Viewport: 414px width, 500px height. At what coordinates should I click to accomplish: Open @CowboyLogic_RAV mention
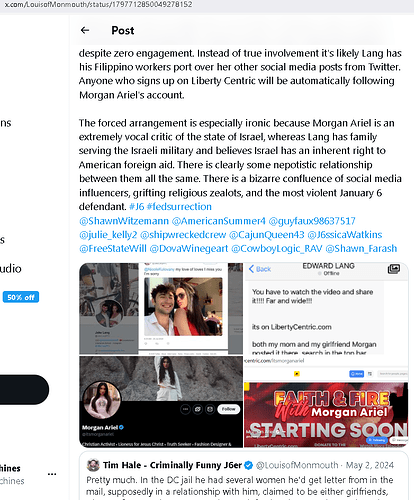(277, 249)
